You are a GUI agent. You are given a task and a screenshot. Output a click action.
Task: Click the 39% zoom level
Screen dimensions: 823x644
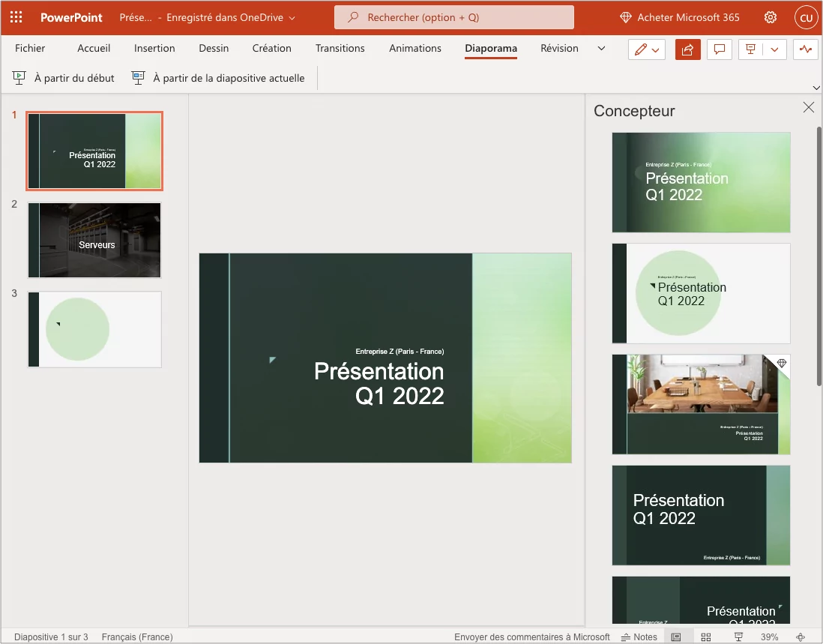770,637
